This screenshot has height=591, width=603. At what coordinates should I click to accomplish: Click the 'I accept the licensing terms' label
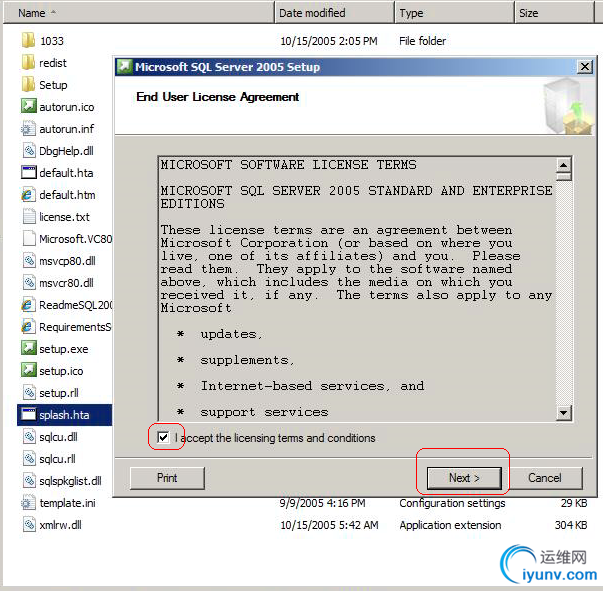coord(275,438)
